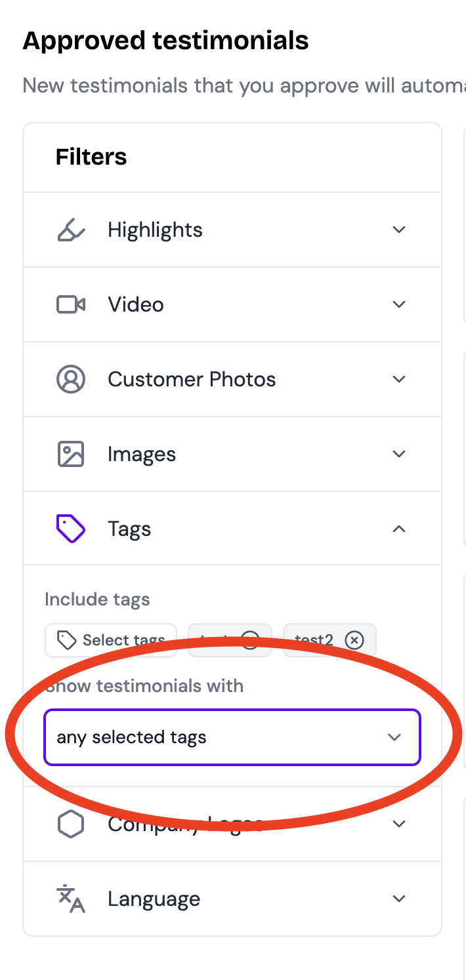
Task: Click the Highlights marker icon
Action: (71, 230)
